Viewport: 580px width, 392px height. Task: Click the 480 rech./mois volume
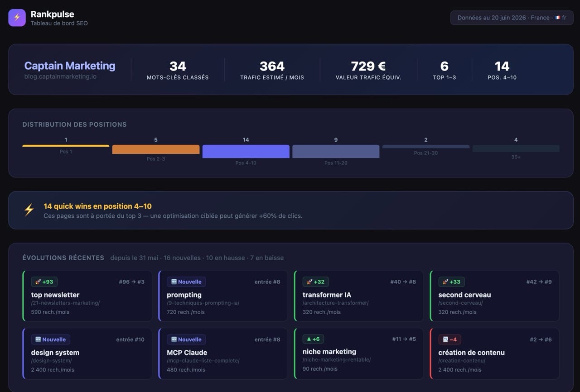[186, 370]
